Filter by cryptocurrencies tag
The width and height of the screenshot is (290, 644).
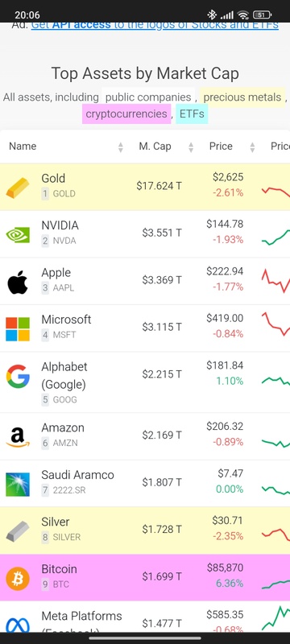pos(126,114)
